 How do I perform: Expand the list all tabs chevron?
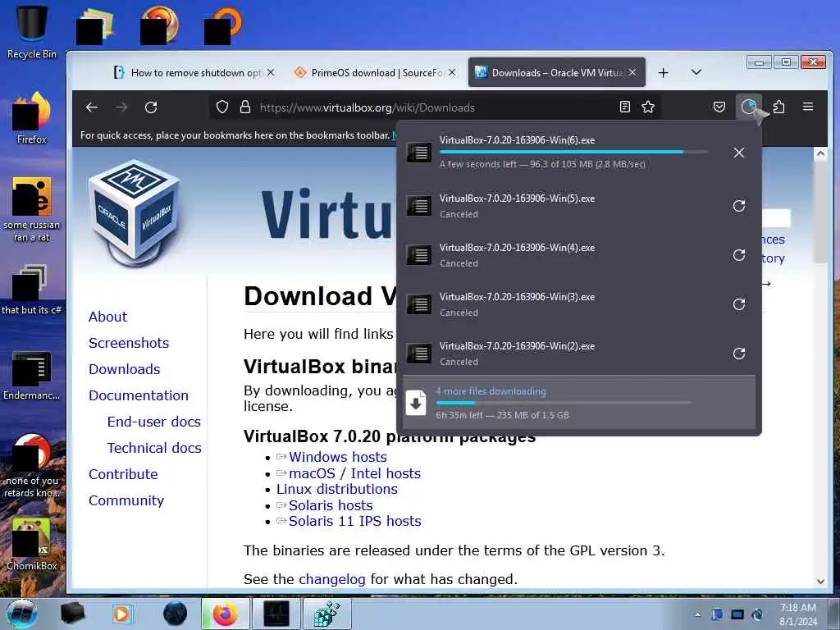pos(696,72)
